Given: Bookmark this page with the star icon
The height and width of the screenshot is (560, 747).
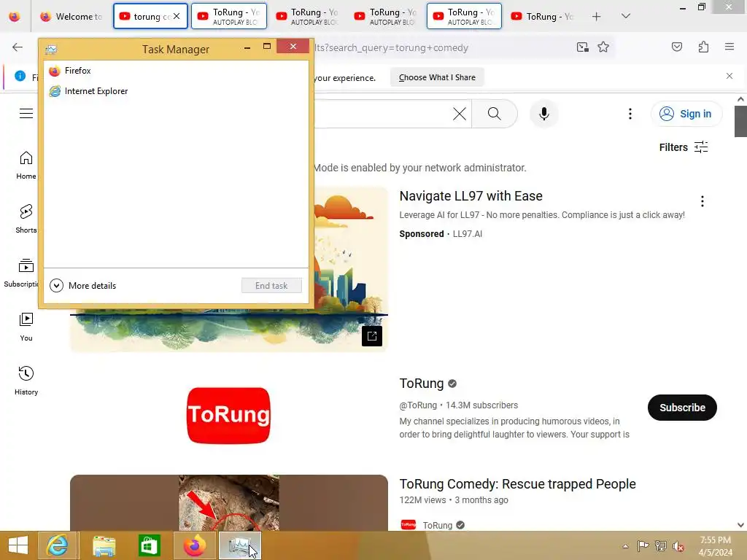Looking at the screenshot, I should 603,47.
